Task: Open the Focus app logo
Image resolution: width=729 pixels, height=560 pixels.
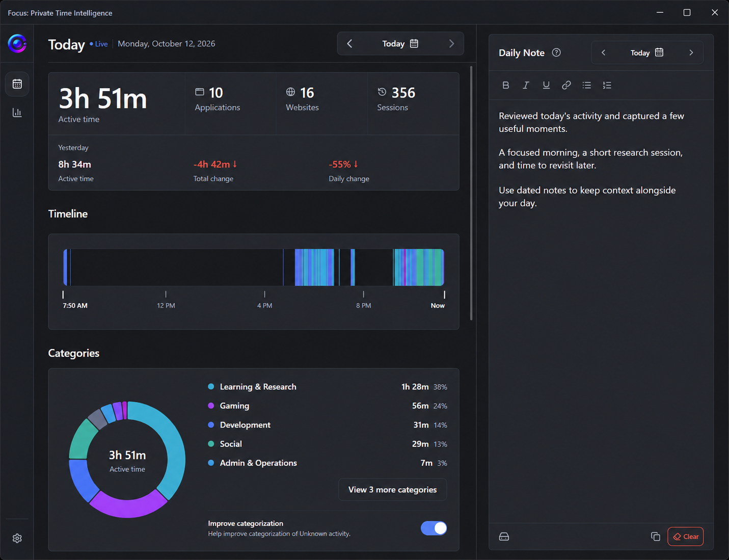Action: (x=17, y=43)
